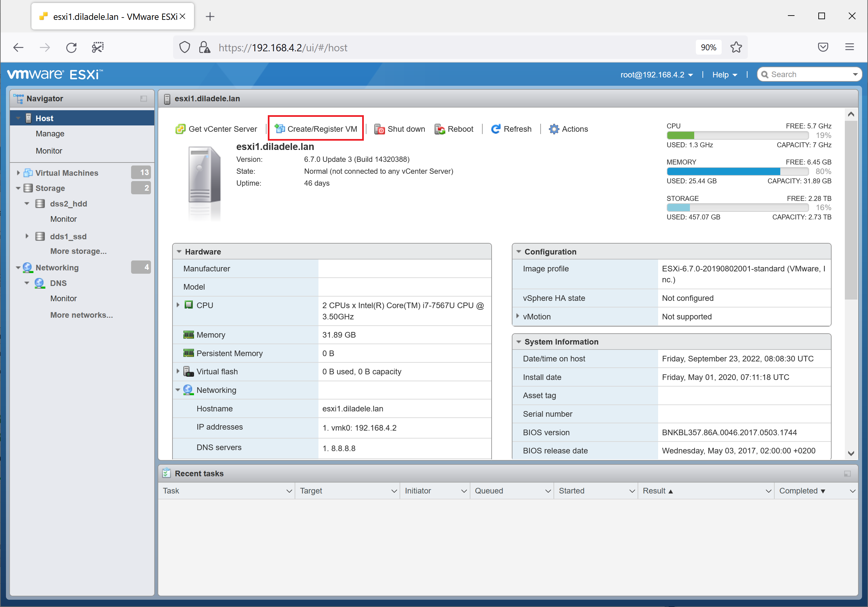Click the dds1_ssd datastore icon
868x607 pixels.
point(40,237)
